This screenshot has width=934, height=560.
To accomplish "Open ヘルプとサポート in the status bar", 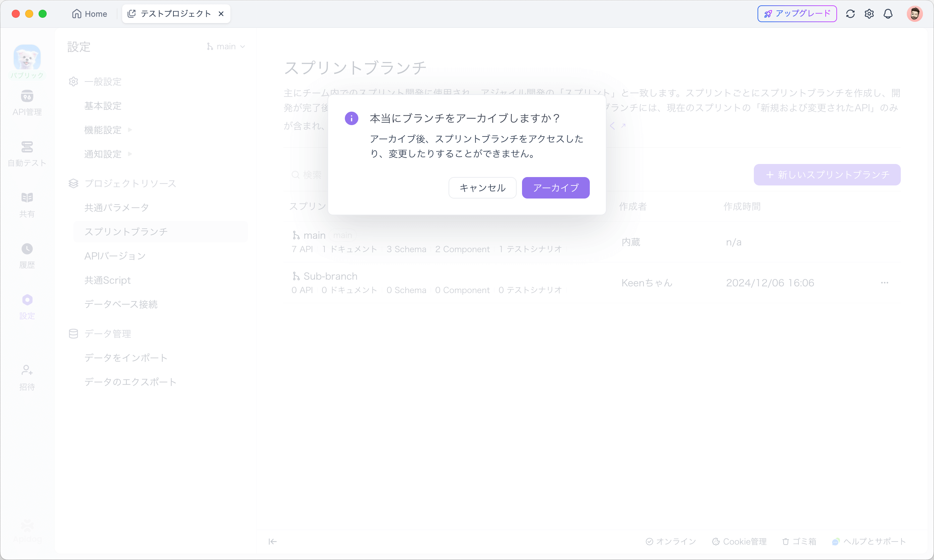I will coord(868,542).
